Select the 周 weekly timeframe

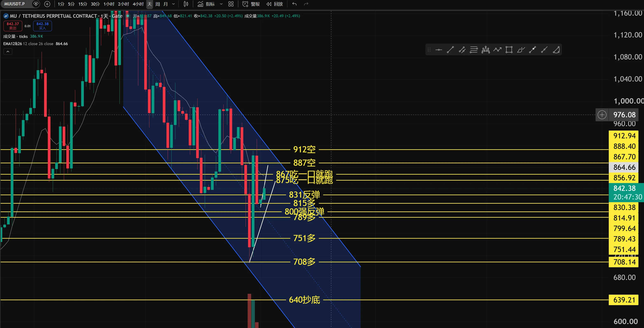pos(158,4)
